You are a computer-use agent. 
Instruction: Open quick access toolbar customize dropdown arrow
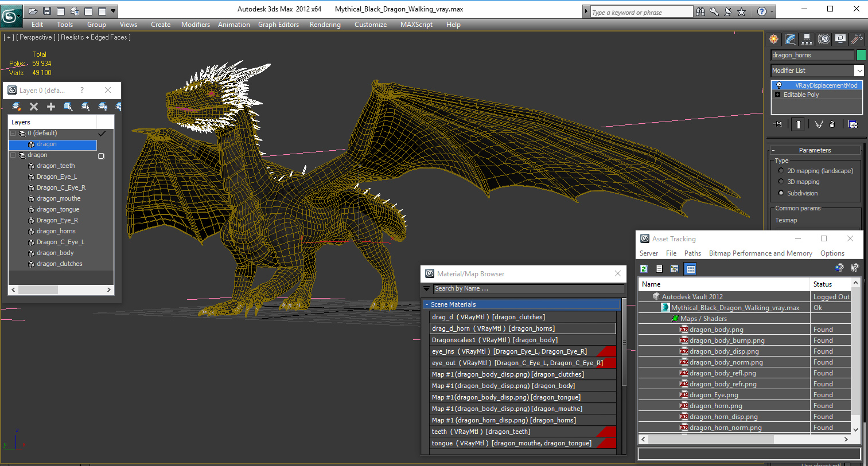point(114,11)
